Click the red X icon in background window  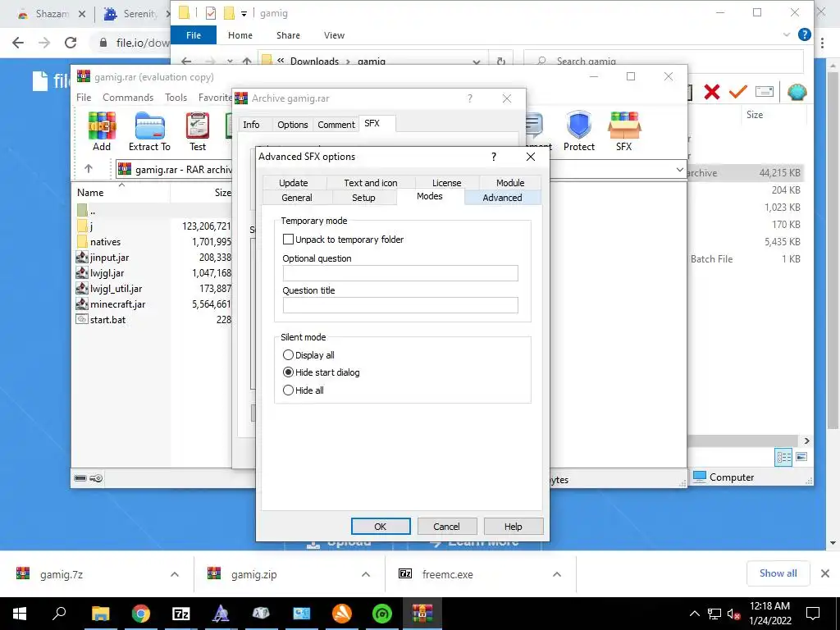point(711,92)
